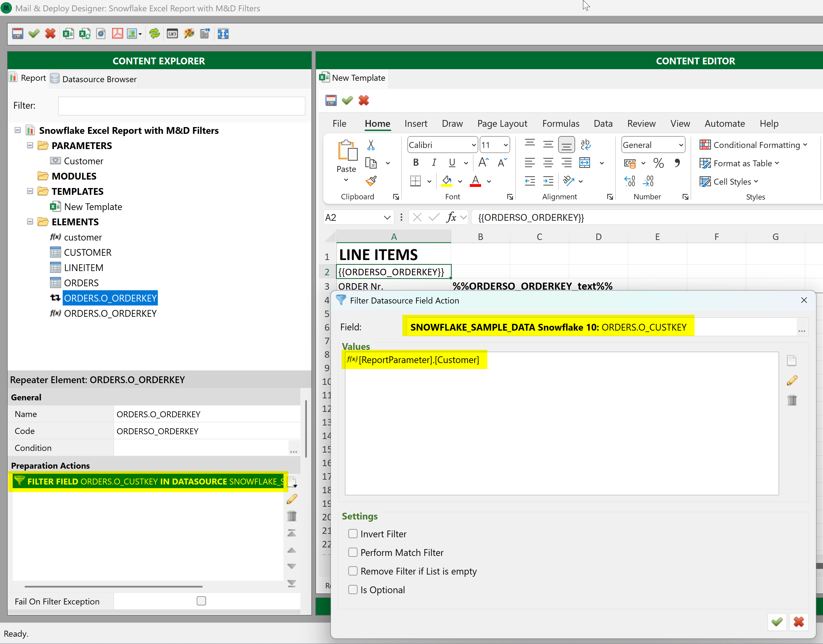Check Is Optional option

click(x=353, y=589)
